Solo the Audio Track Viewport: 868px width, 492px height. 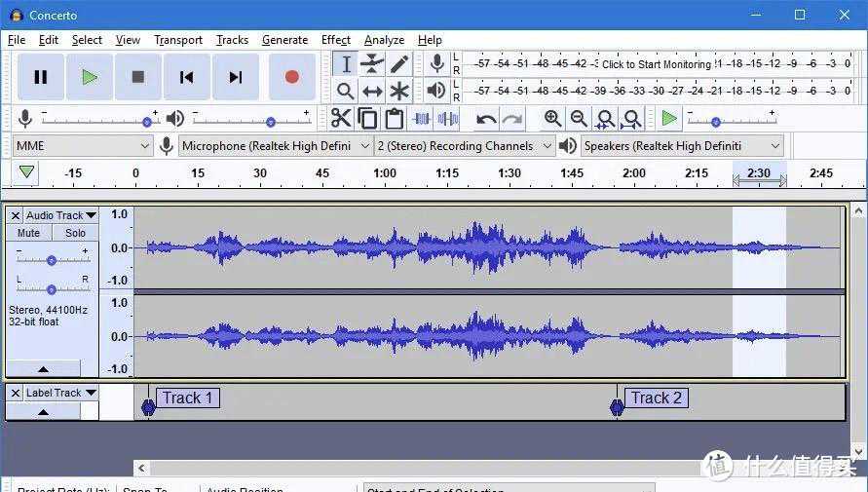tap(75, 233)
